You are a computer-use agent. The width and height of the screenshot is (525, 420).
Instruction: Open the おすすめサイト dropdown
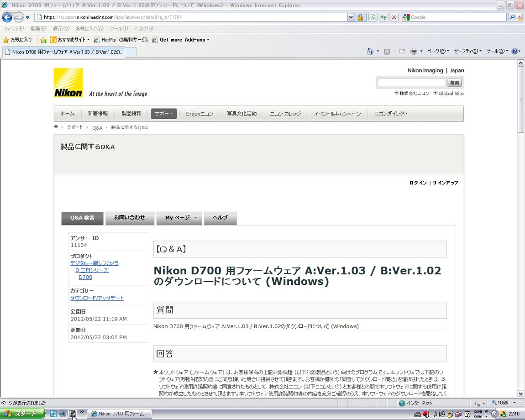[x=70, y=40]
